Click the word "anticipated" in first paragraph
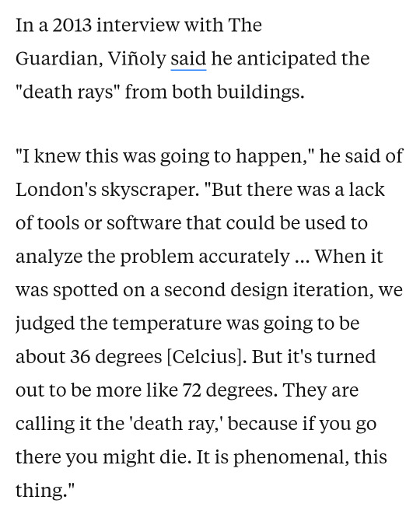 coord(286,60)
